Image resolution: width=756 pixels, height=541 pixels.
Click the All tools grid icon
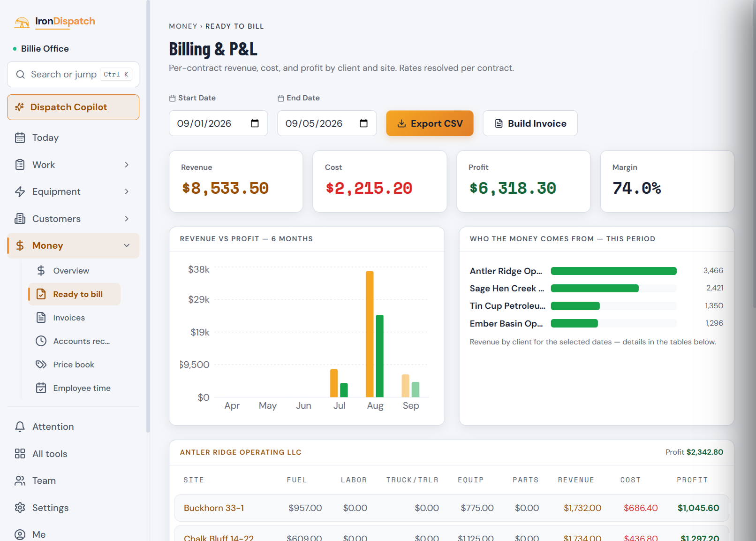pyautogui.click(x=20, y=454)
